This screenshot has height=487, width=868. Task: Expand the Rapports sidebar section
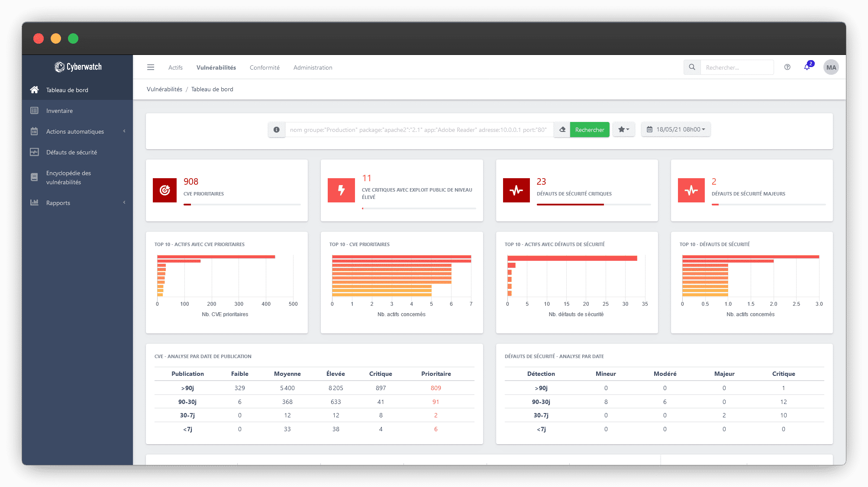point(125,203)
